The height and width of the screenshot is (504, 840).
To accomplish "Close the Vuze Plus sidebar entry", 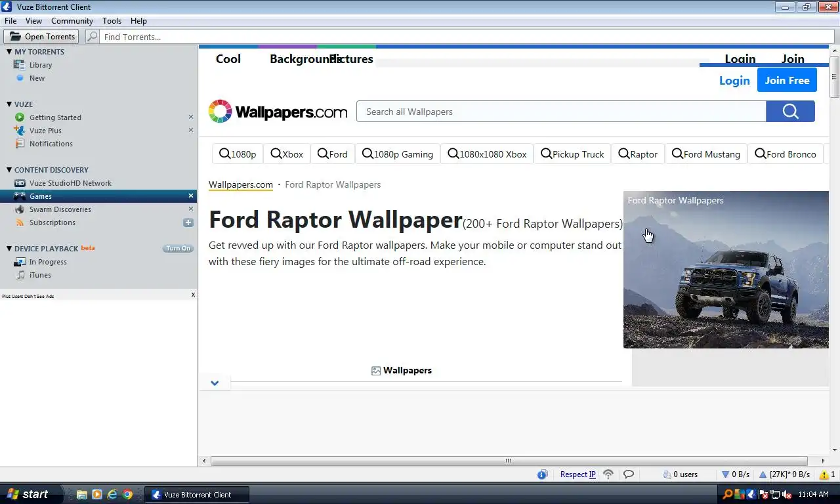I will tap(191, 131).
